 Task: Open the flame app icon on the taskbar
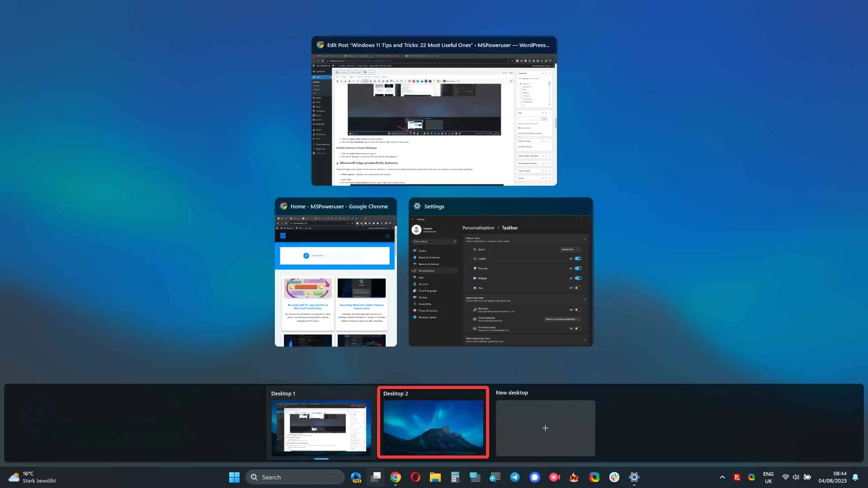[x=574, y=477]
